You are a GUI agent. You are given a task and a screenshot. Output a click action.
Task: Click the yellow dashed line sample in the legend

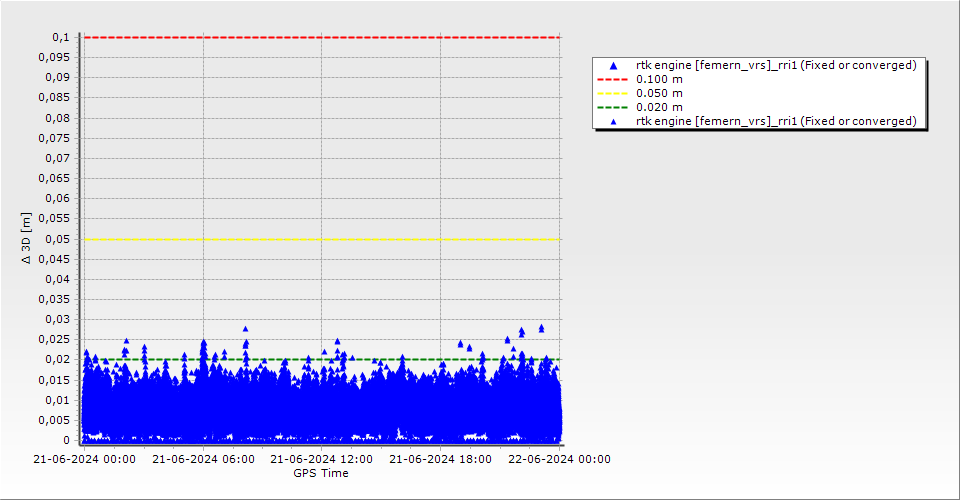click(x=614, y=93)
